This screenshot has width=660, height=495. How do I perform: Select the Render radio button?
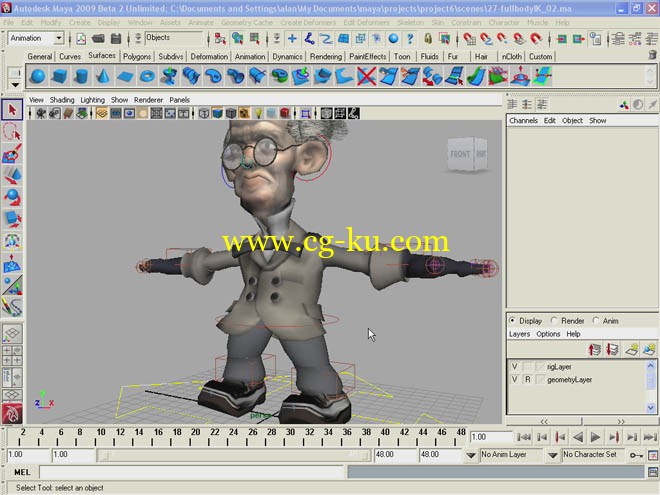[x=554, y=320]
